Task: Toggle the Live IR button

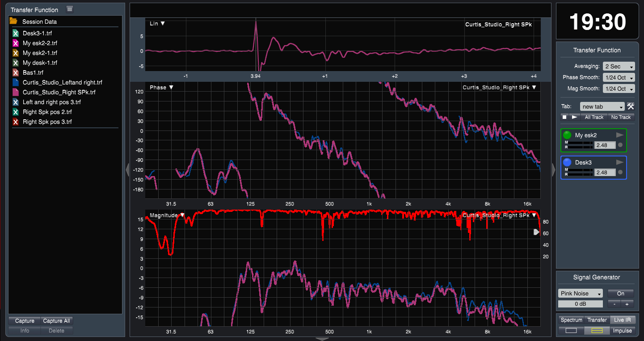Action: click(622, 320)
